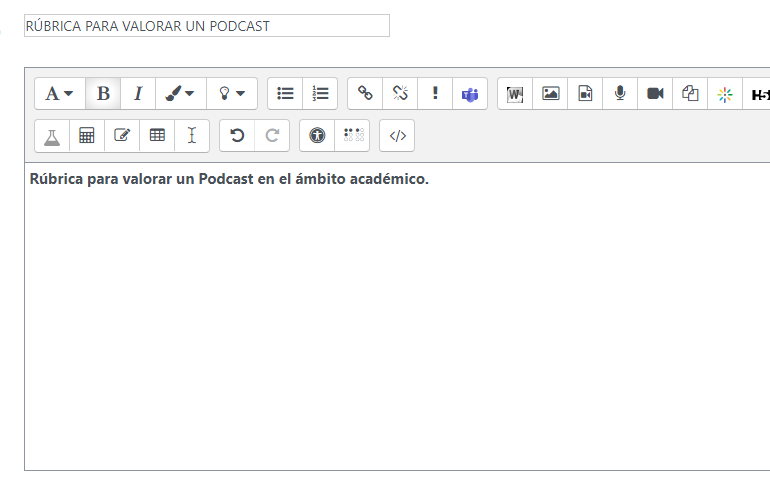770x485 pixels.
Task: Open the screenreader helper braille icon
Action: point(352,135)
